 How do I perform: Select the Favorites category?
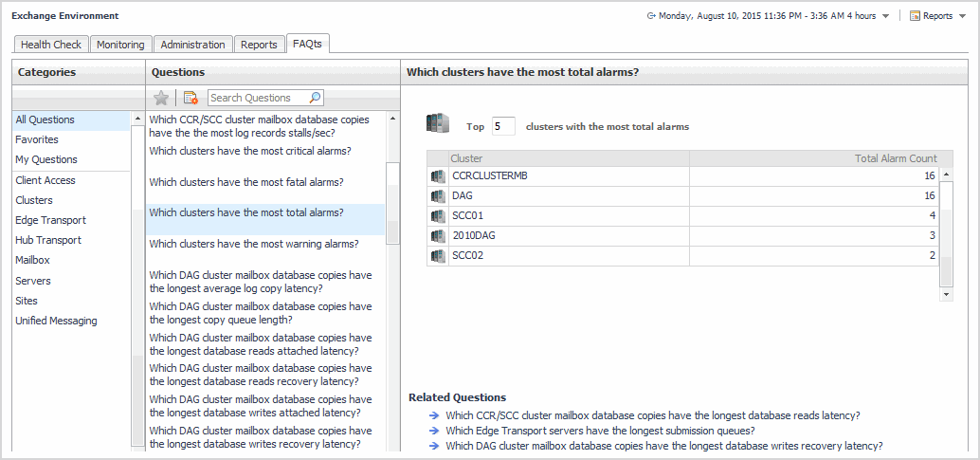(x=37, y=140)
